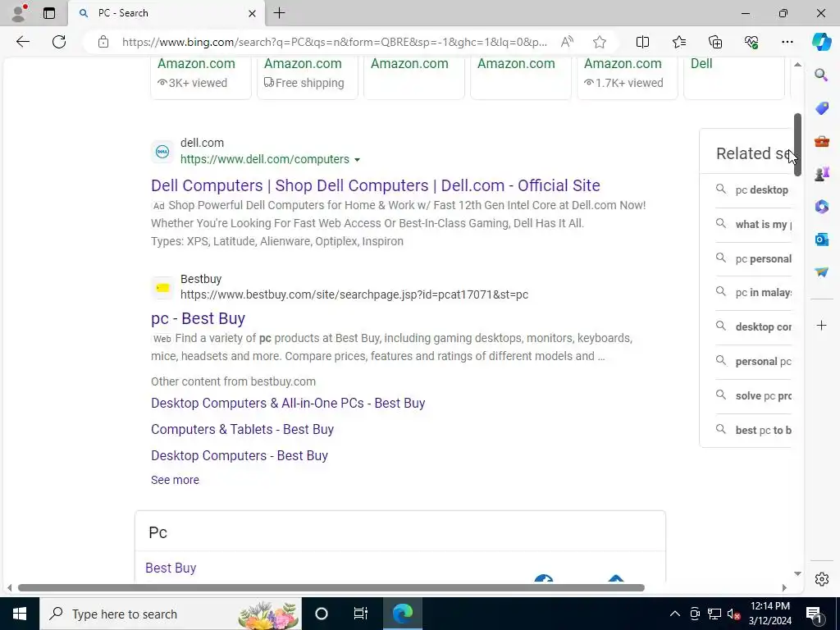Open Dell Computers Official Site link
The width and height of the screenshot is (840, 630).
pos(375,185)
